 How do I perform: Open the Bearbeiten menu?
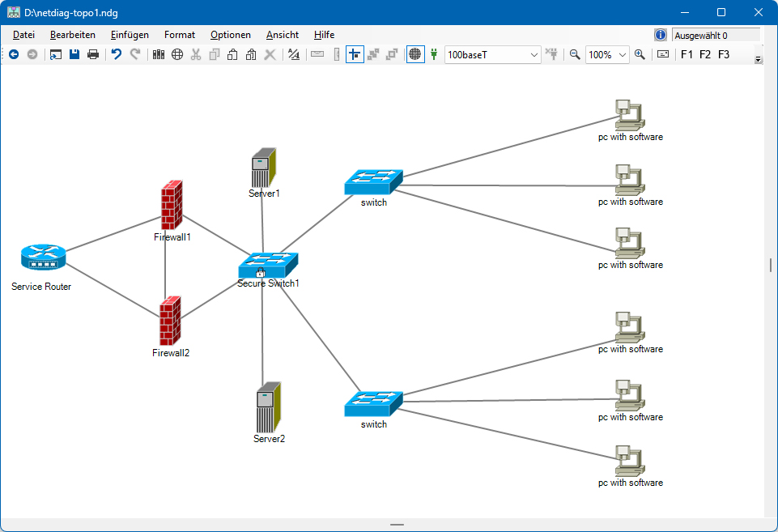pos(73,35)
